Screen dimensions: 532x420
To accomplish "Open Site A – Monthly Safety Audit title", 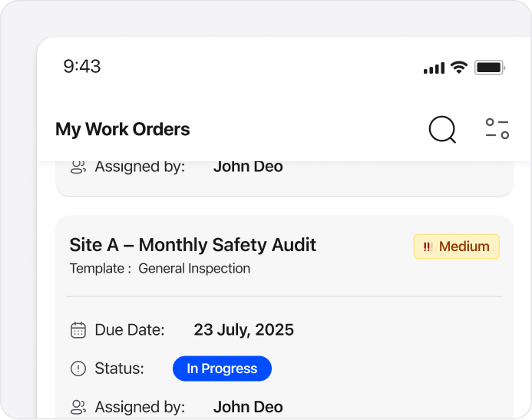I will pyautogui.click(x=193, y=245).
